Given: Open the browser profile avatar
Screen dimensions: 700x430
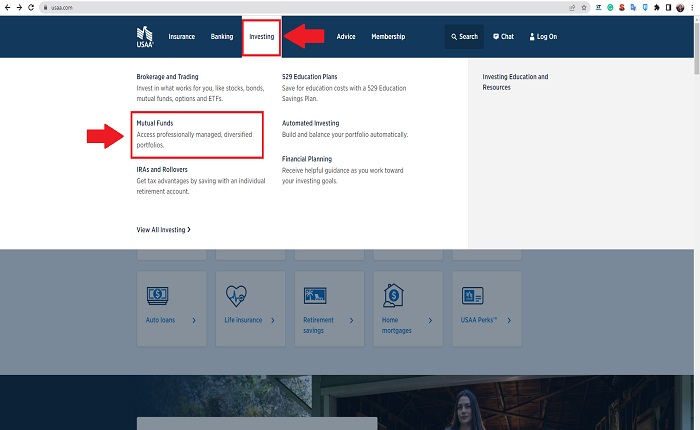Looking at the screenshot, I should [x=680, y=8].
